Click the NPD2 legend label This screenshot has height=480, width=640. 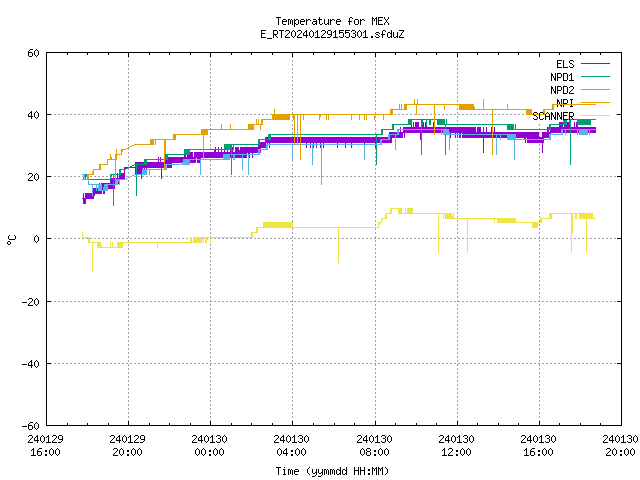tap(562, 90)
